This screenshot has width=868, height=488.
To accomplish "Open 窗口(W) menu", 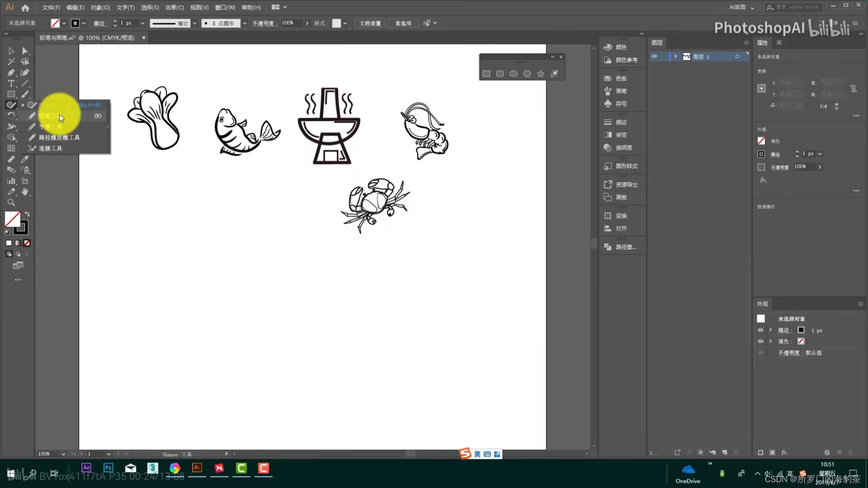I will coord(225,7).
